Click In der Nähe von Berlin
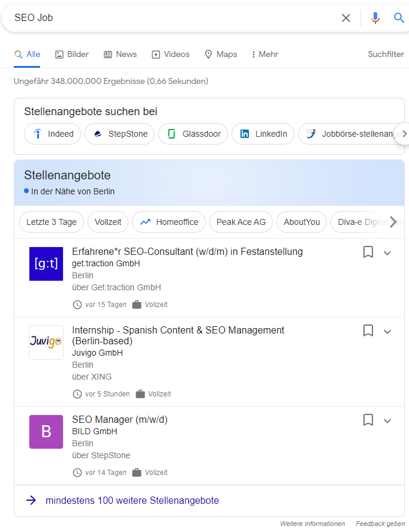The height and width of the screenshot is (532, 409). tap(73, 192)
